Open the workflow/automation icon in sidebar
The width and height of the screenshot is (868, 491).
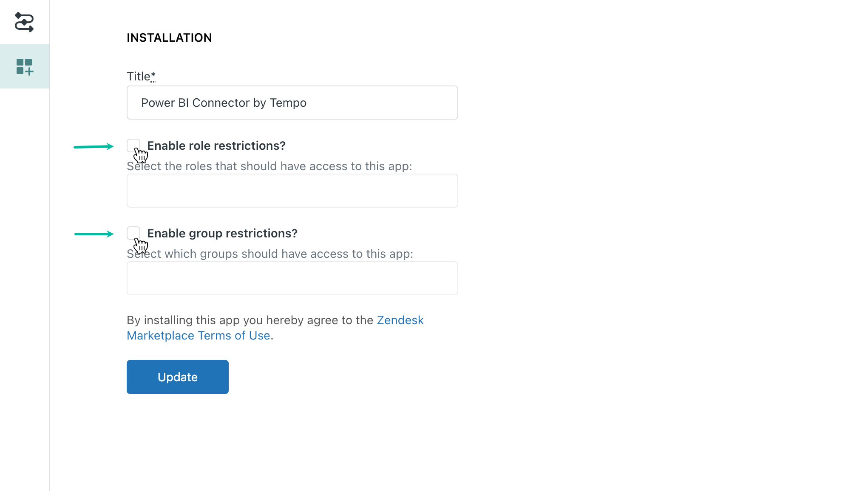coord(24,22)
